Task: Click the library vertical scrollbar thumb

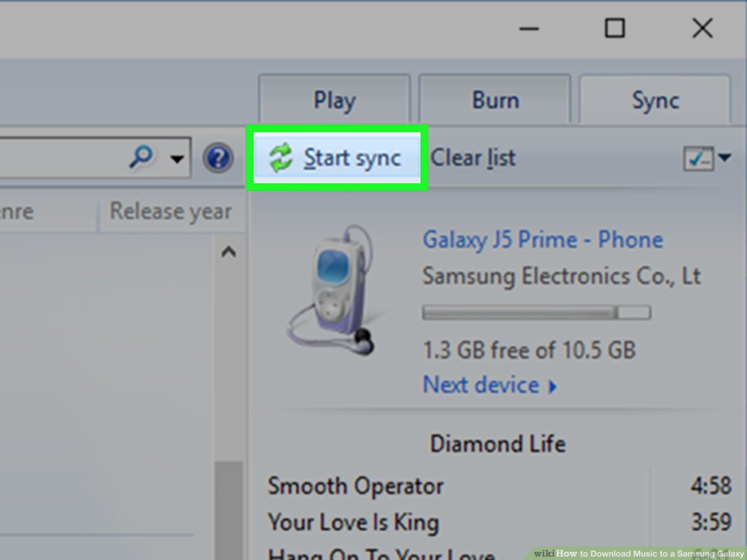Action: point(228,510)
